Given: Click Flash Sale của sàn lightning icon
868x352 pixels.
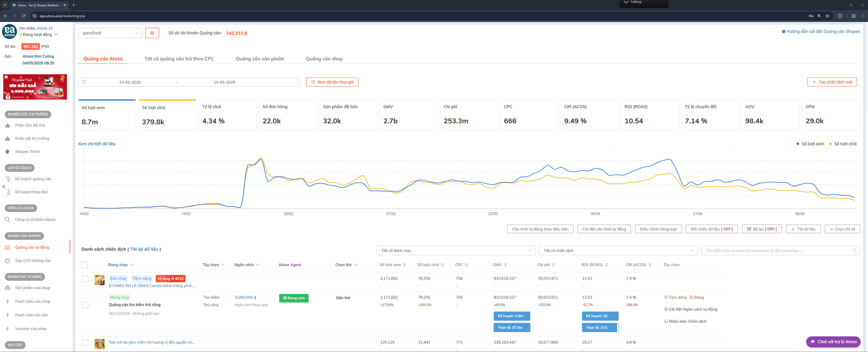Looking at the screenshot, I should pos(7,315).
